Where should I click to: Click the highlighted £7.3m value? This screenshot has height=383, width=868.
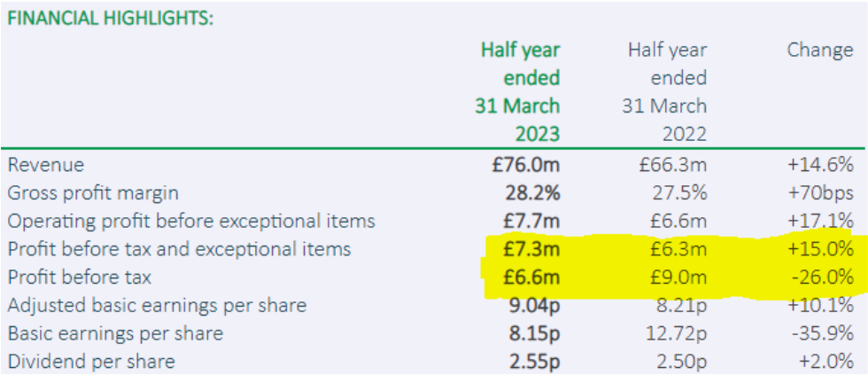(533, 249)
